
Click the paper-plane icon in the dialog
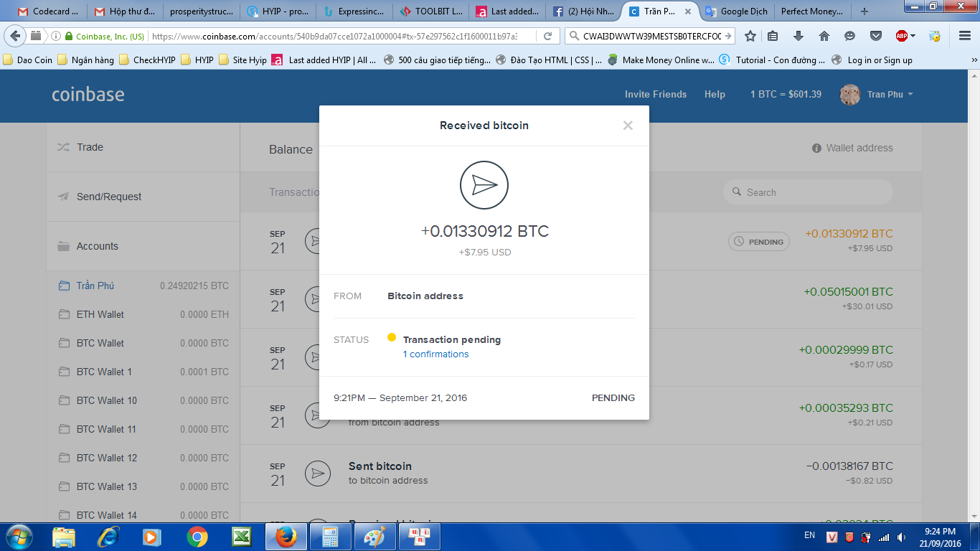pos(484,185)
